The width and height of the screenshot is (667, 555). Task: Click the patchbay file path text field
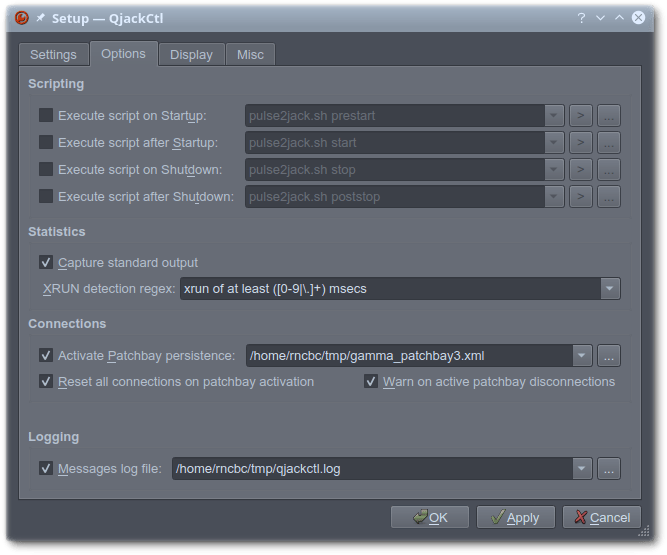click(x=409, y=356)
